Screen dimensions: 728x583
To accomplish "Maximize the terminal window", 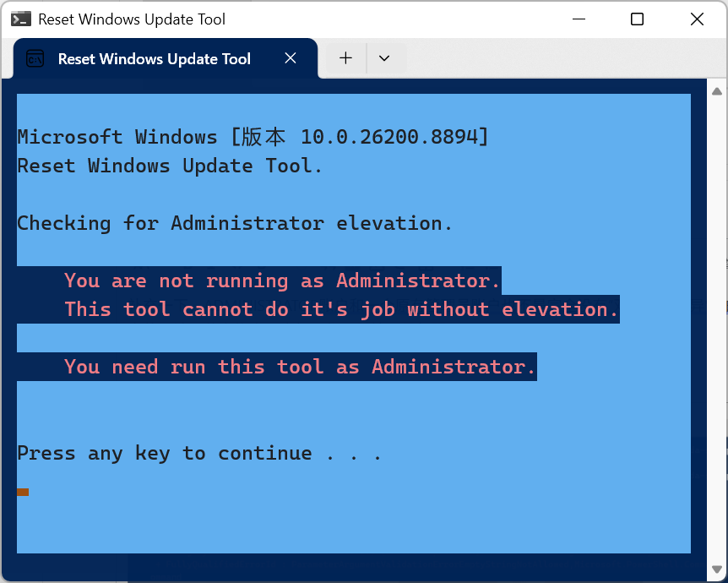I will click(637, 19).
